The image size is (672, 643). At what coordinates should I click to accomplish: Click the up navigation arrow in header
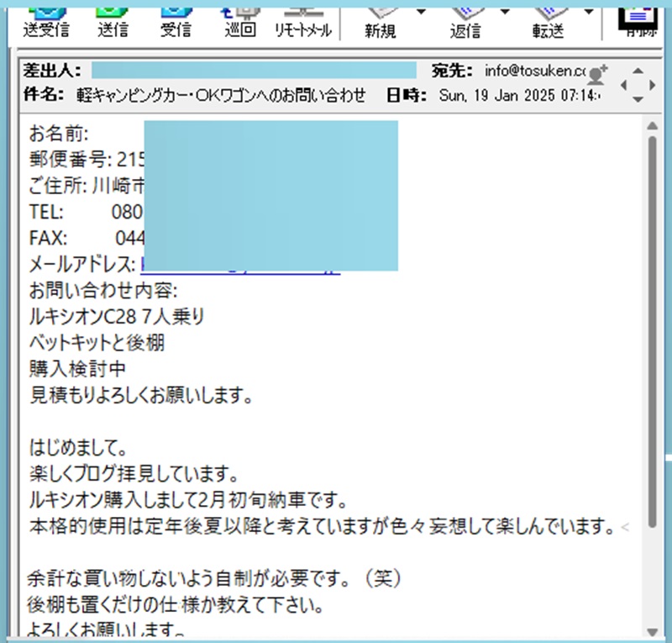pos(638,71)
